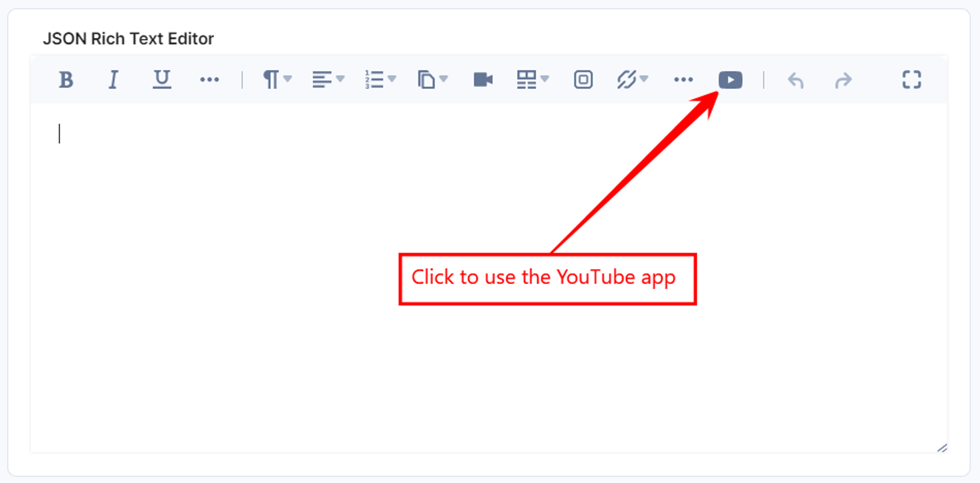The height and width of the screenshot is (483, 980).
Task: Toggle fullscreen editor mode
Action: click(x=912, y=80)
